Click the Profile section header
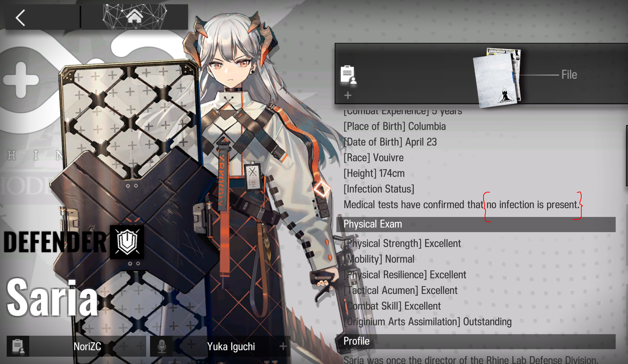628x364 pixels. (x=476, y=341)
